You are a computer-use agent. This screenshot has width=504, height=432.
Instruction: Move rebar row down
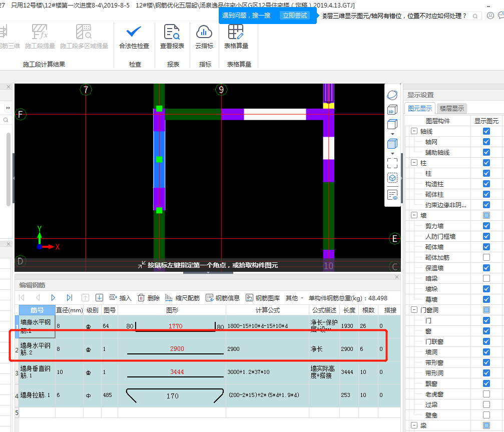coord(99,298)
